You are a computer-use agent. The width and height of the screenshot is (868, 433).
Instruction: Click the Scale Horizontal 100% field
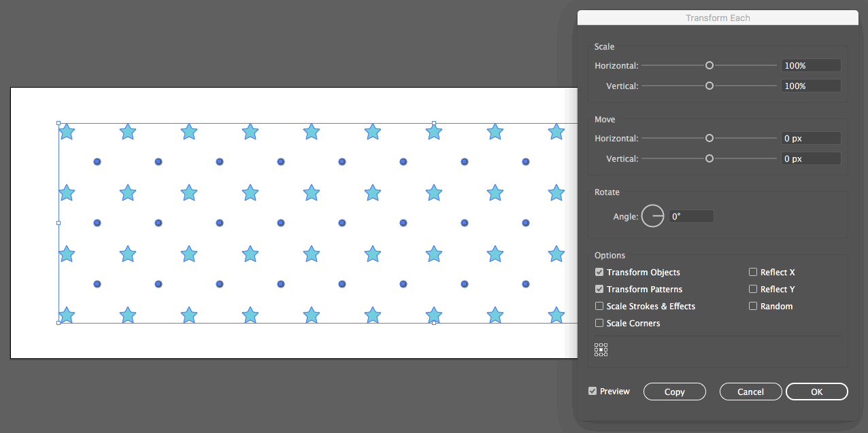[811, 66]
